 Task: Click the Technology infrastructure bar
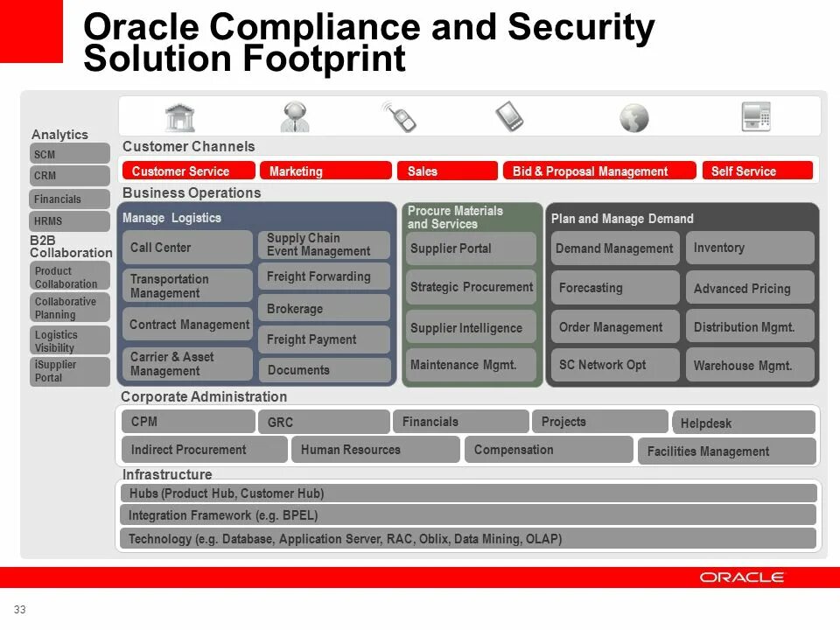point(468,538)
